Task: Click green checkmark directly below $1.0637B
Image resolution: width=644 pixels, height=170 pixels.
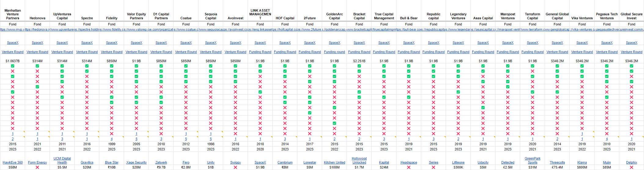Action: [13, 66]
